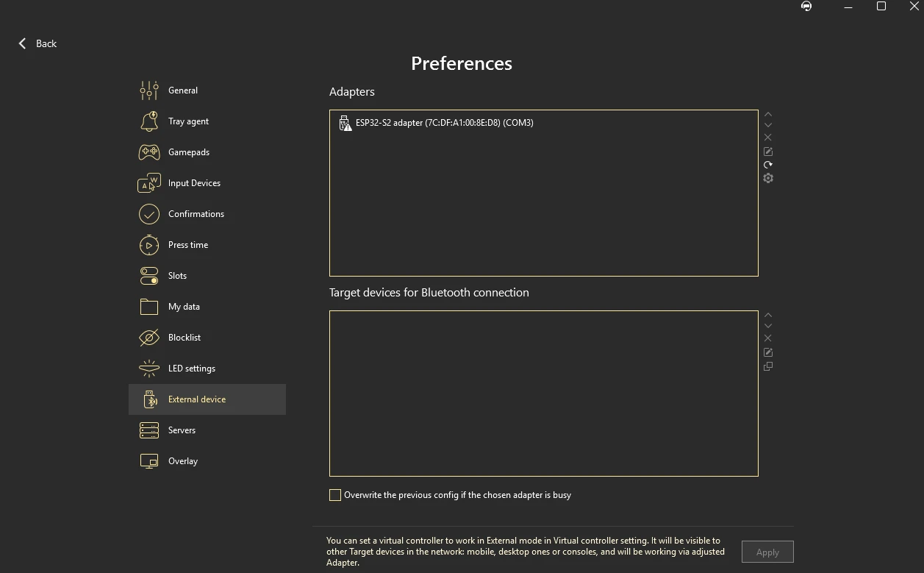
Task: Open adapter settings gear icon
Action: pos(768,178)
